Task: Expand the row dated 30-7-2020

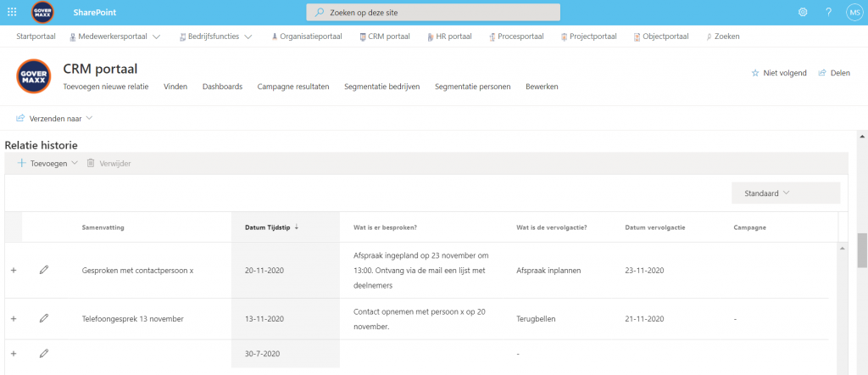Action: (x=14, y=353)
